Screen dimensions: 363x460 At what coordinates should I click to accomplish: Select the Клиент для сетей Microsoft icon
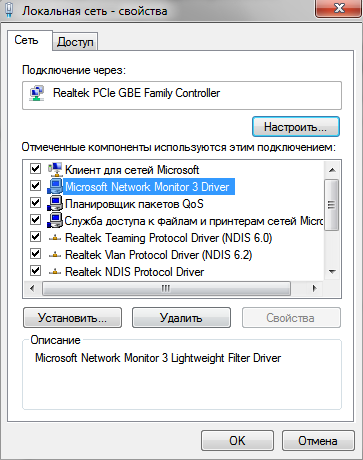pyautogui.click(x=55, y=170)
